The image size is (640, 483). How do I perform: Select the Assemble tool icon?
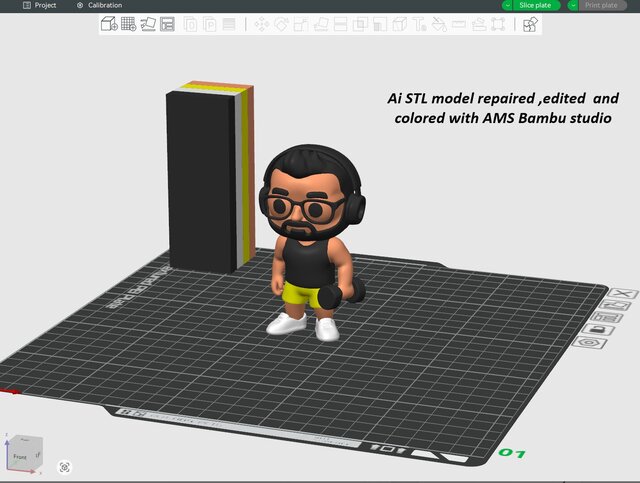tap(478, 24)
